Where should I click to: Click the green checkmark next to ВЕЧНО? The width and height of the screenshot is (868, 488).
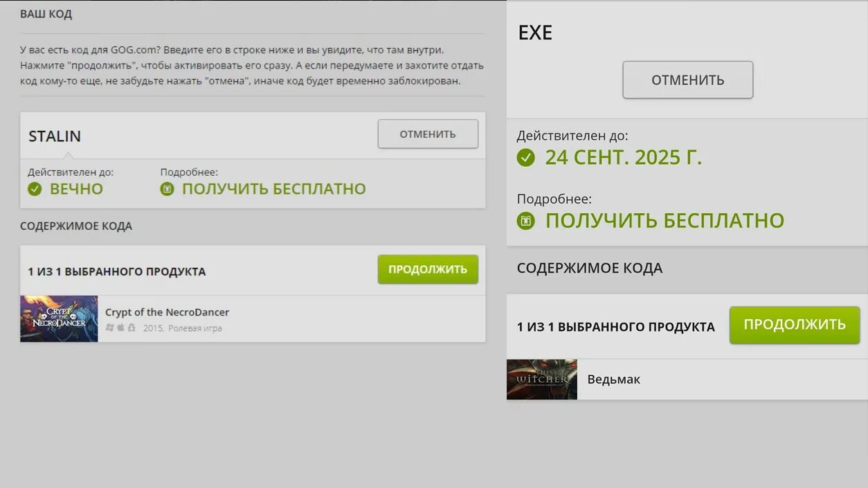[35, 188]
